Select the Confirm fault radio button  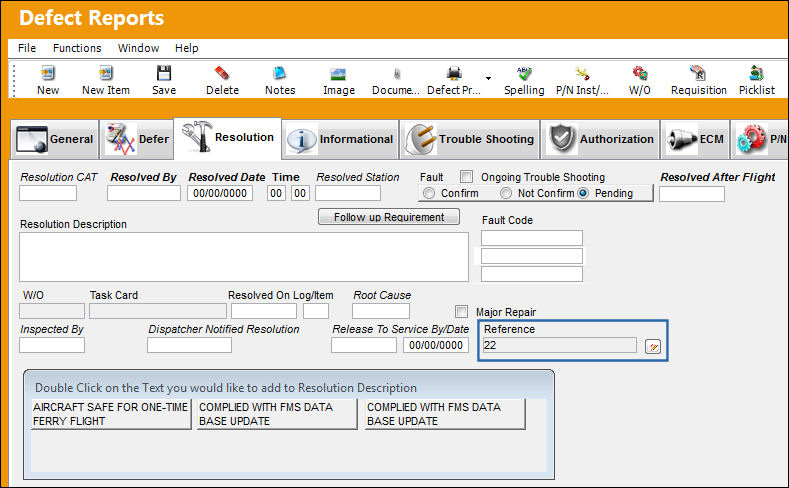429,193
